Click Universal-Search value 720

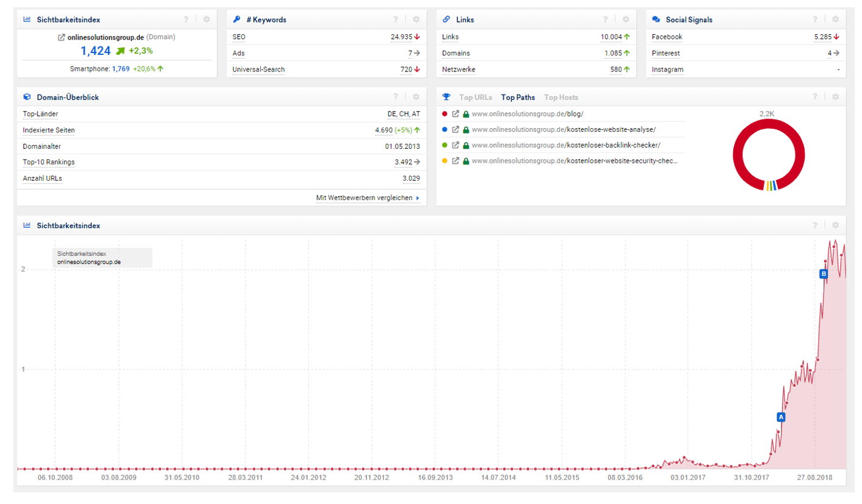(x=406, y=70)
